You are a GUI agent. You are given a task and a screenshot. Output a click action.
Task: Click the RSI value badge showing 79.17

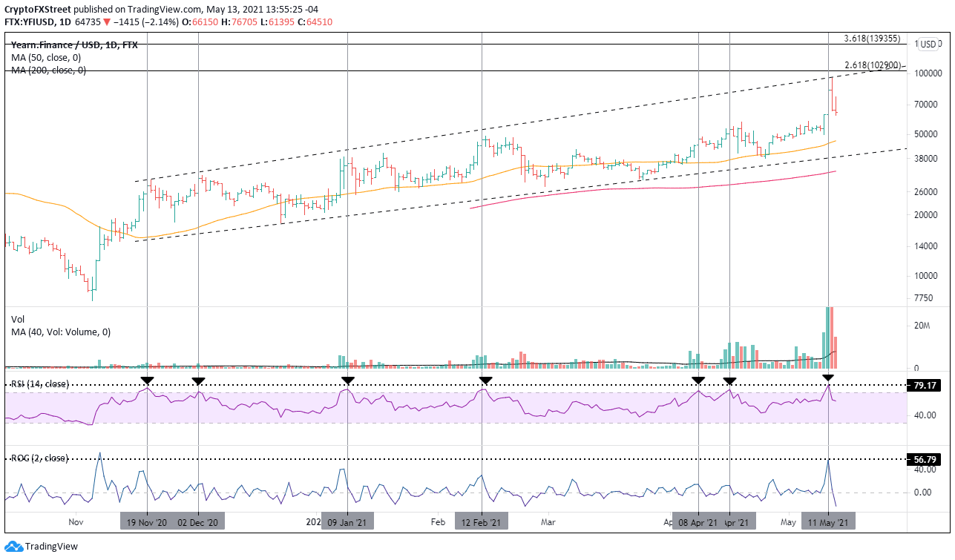(x=922, y=385)
